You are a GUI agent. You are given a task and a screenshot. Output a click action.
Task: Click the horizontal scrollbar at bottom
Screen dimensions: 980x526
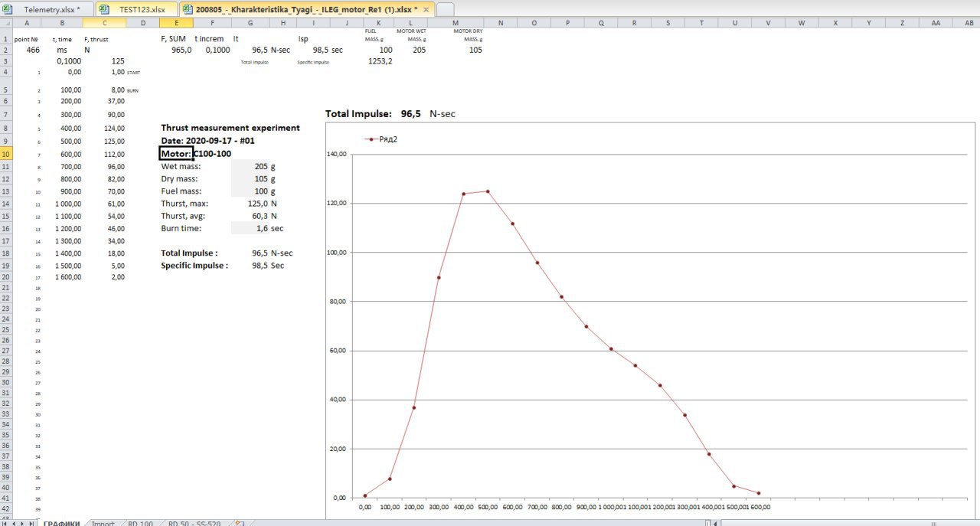(850, 523)
